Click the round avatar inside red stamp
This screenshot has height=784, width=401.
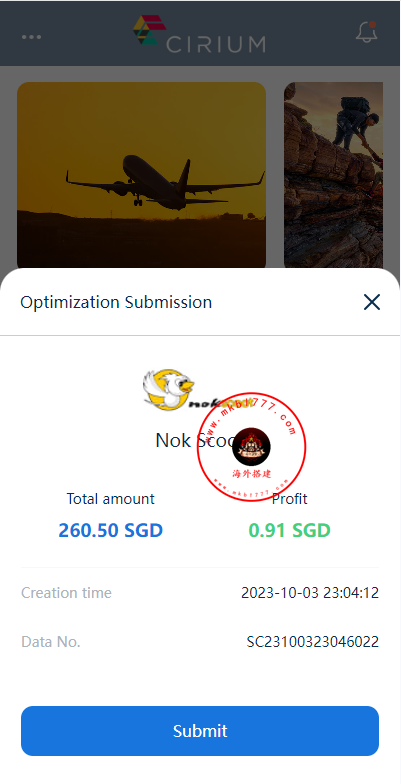point(252,446)
